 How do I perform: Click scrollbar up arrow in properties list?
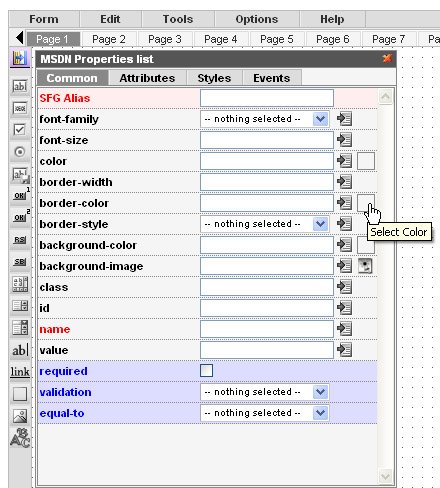tap(385, 97)
